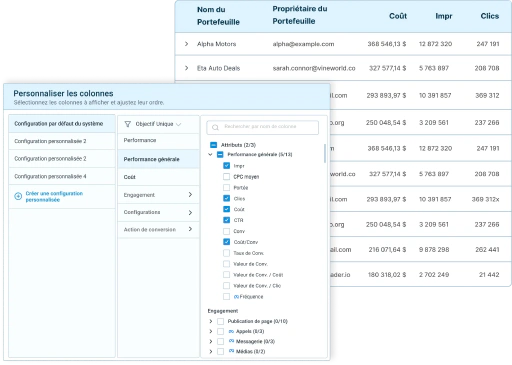Click the 9 878 298 impressions cell
Image resolution: width=512 pixels, height=365 pixels.
point(434,249)
